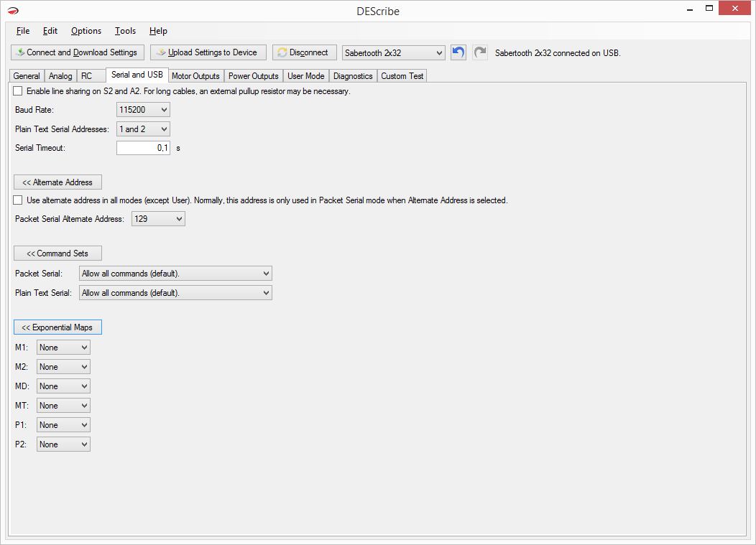Screen dimensions: 756x545
Task: Switch to the Analog tab
Action: coord(60,76)
